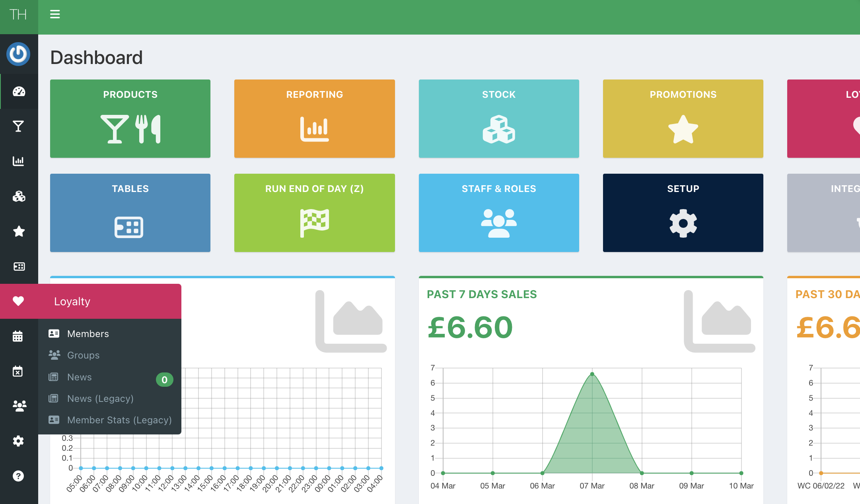Open the cocktail glass Products sidebar icon
The height and width of the screenshot is (504, 860).
coord(19,126)
